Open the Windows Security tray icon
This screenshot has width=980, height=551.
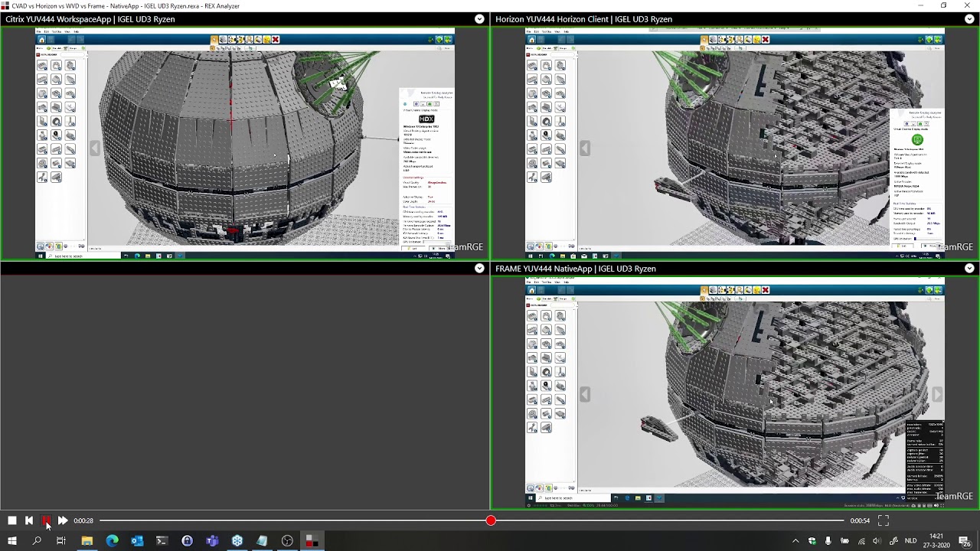pyautogui.click(x=812, y=541)
